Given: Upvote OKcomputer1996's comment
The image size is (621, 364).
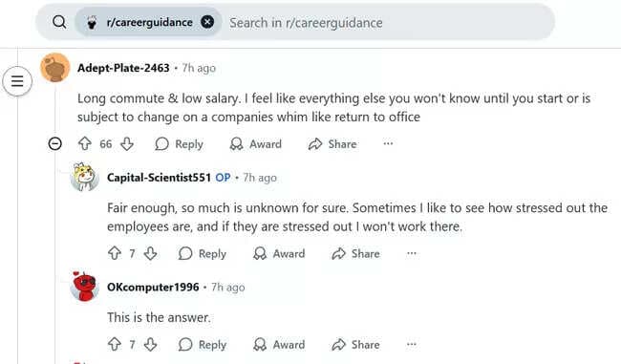Looking at the screenshot, I should (x=115, y=344).
